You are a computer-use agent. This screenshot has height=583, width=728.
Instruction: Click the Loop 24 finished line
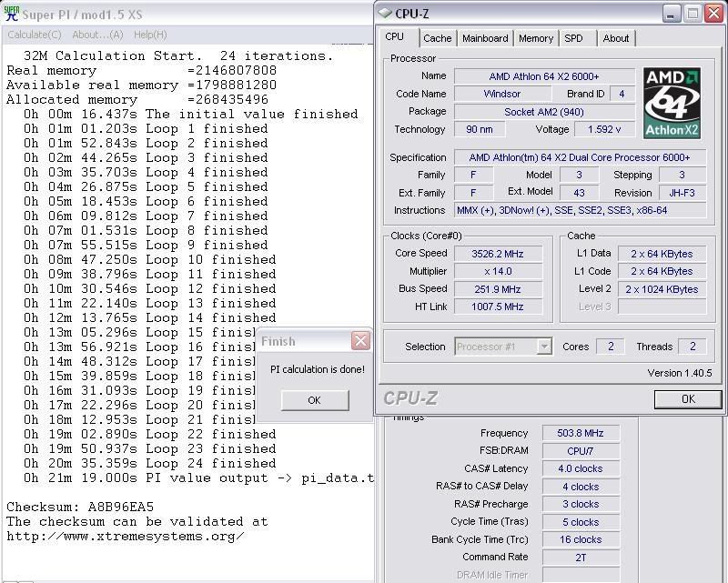(150, 463)
